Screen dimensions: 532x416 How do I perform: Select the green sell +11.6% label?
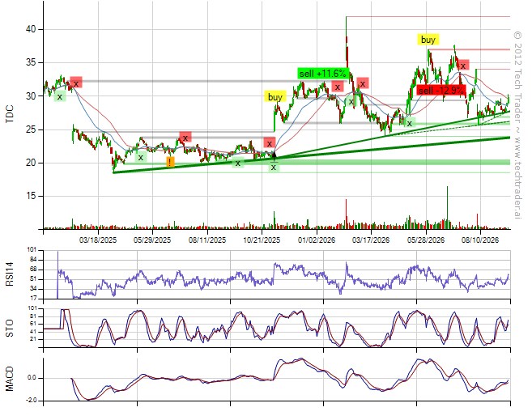click(x=323, y=73)
